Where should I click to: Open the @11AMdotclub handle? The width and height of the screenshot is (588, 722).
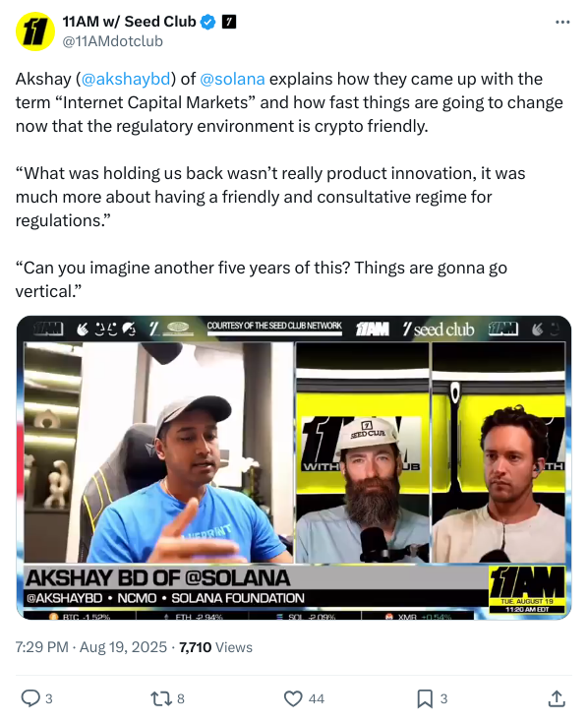[112, 41]
